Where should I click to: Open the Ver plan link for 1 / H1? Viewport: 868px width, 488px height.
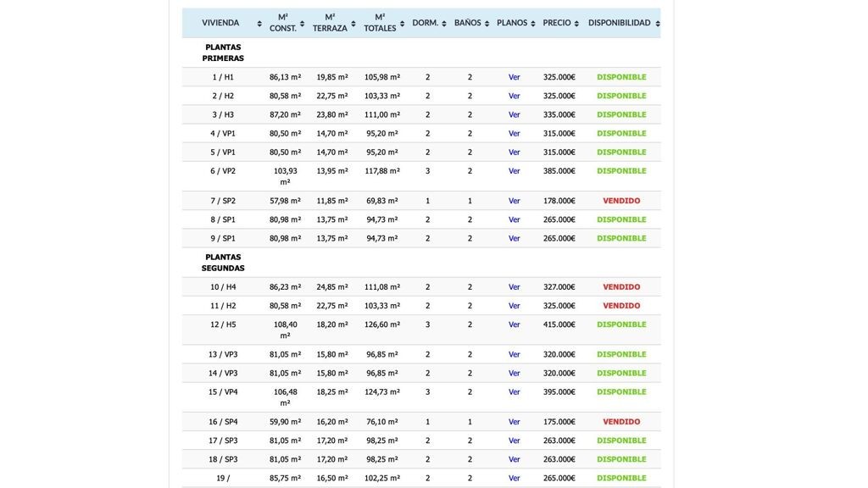[515, 77]
